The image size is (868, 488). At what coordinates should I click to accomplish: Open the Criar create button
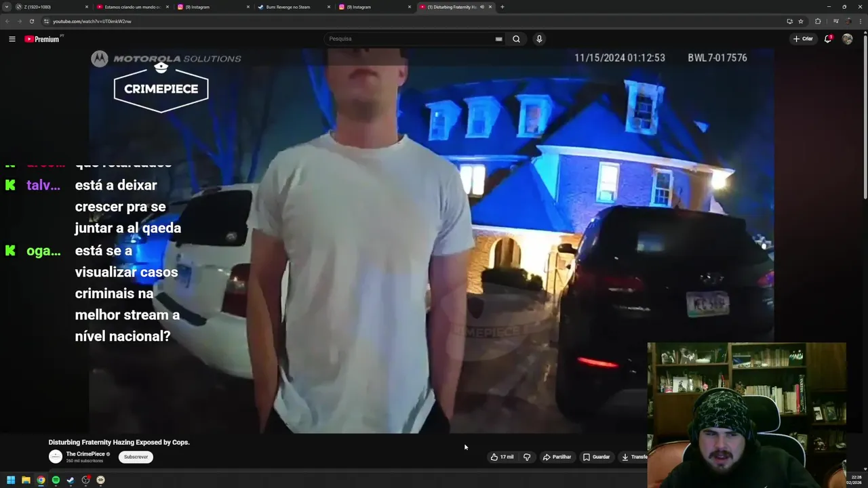coord(803,39)
